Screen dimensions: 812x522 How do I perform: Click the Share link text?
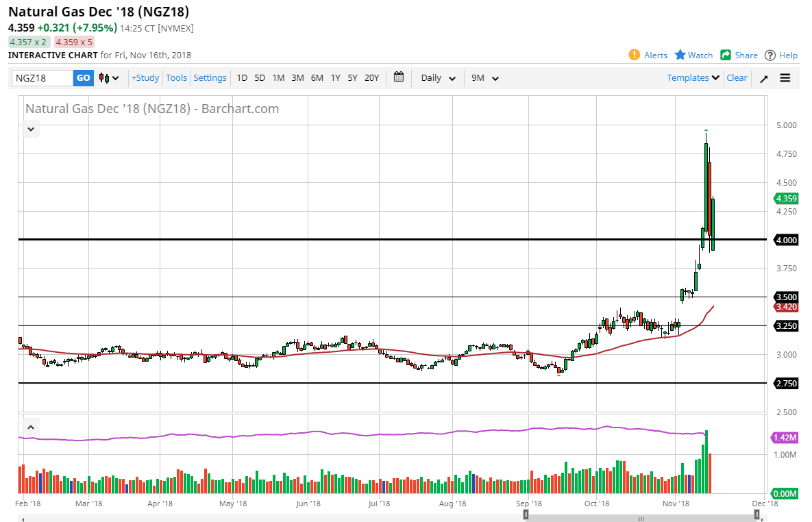[x=746, y=55]
